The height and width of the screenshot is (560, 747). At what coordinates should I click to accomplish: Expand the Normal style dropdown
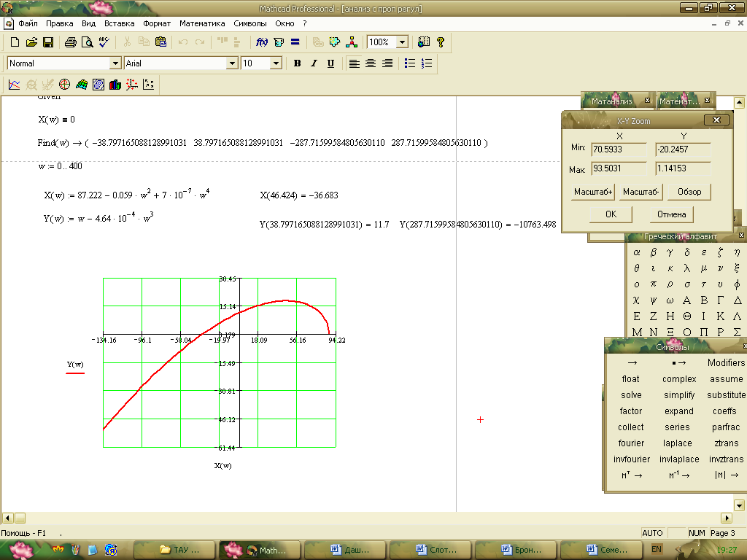pos(115,63)
